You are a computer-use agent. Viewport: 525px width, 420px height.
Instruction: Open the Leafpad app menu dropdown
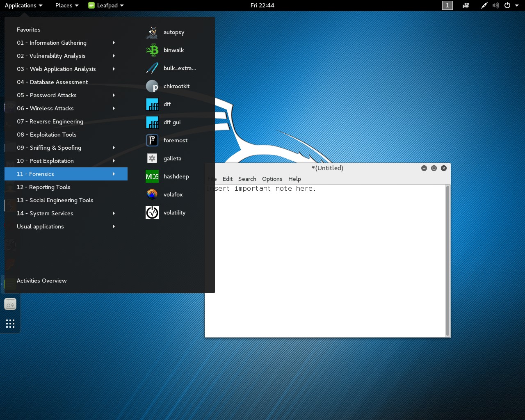coord(106,5)
